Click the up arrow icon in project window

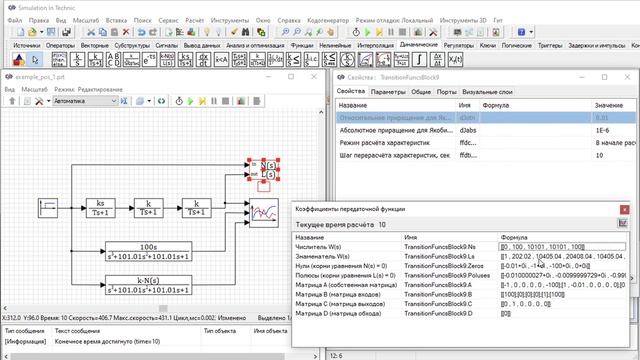point(12,101)
